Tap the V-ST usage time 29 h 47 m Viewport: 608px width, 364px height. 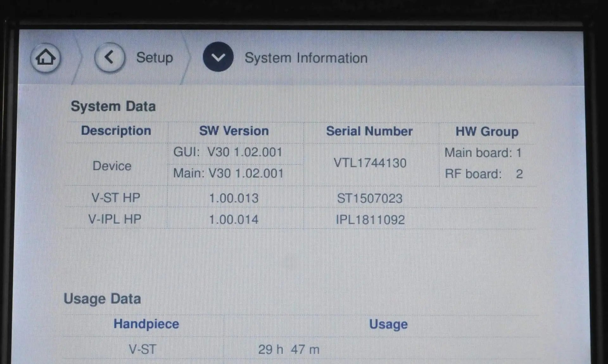[x=288, y=349]
